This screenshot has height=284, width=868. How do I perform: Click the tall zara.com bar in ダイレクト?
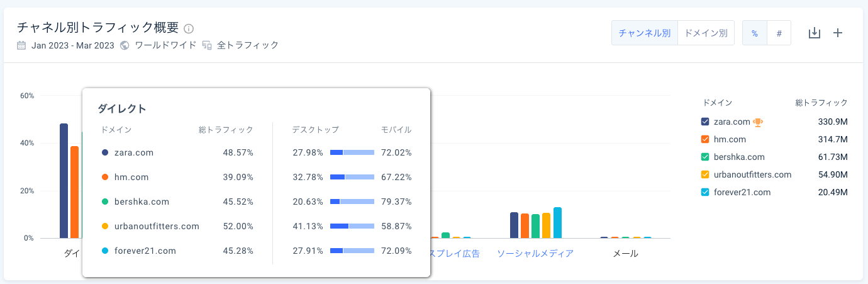coord(64,181)
